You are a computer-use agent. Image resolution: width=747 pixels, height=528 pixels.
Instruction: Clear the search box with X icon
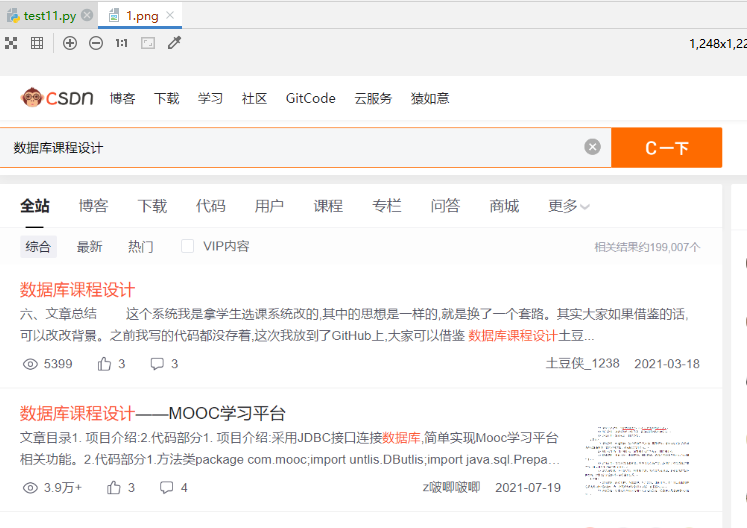point(592,147)
